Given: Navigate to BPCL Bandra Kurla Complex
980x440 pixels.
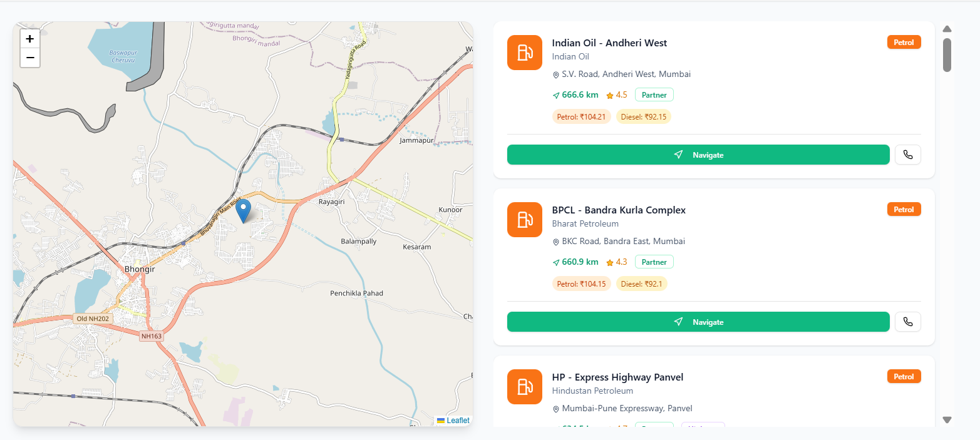Looking at the screenshot, I should pos(698,322).
